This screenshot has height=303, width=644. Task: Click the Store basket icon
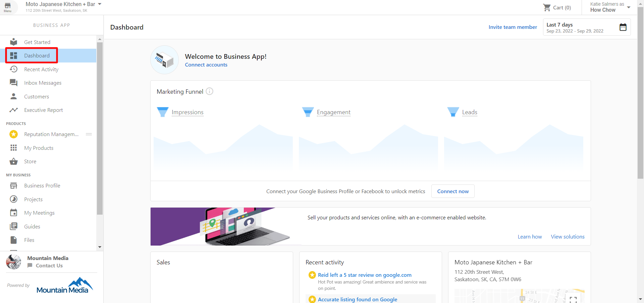tap(14, 161)
